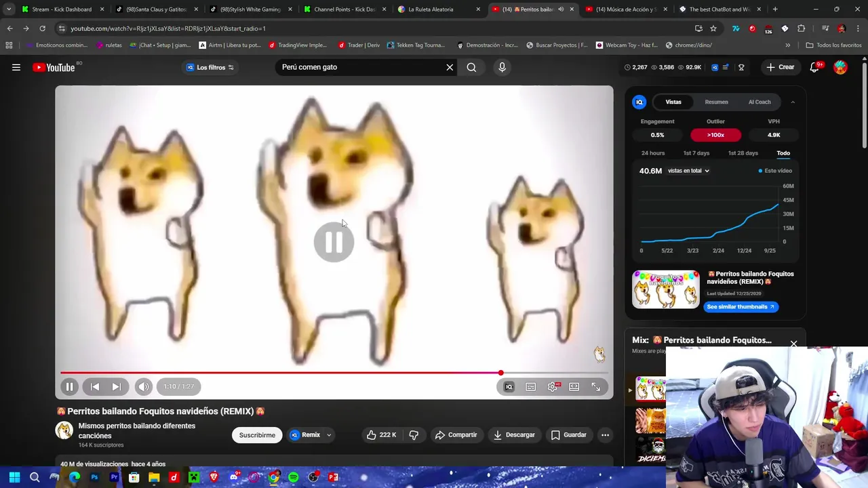868x488 pixels.
Task: Skip to next video in playlist
Action: [x=117, y=386]
